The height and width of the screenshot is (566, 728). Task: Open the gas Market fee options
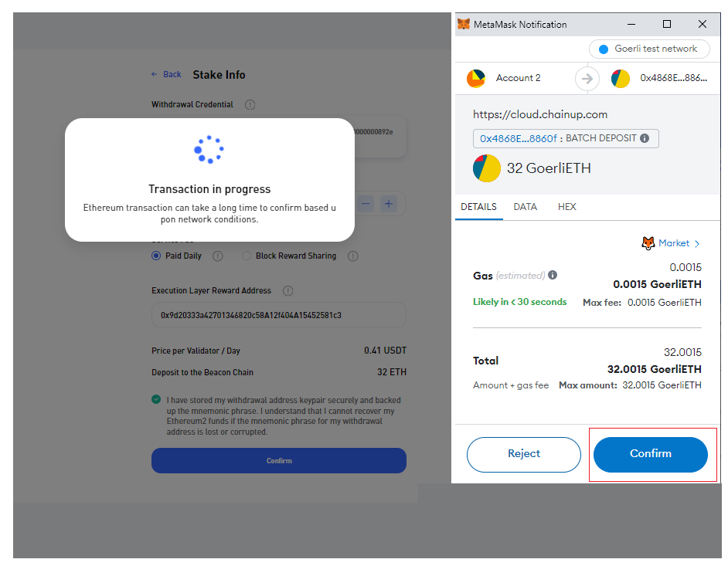coord(672,243)
